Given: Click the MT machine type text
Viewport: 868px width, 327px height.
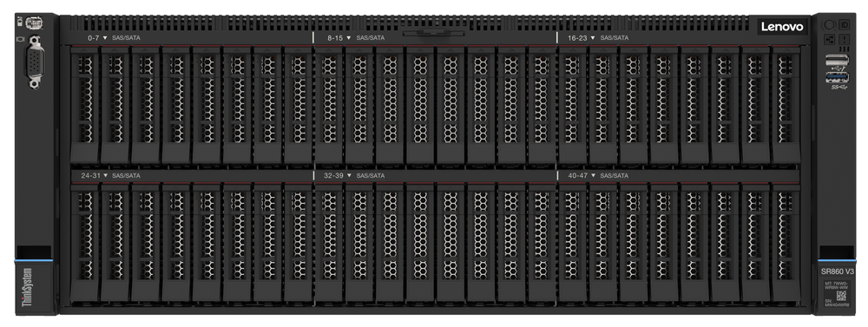Looking at the screenshot, I should [x=837, y=285].
